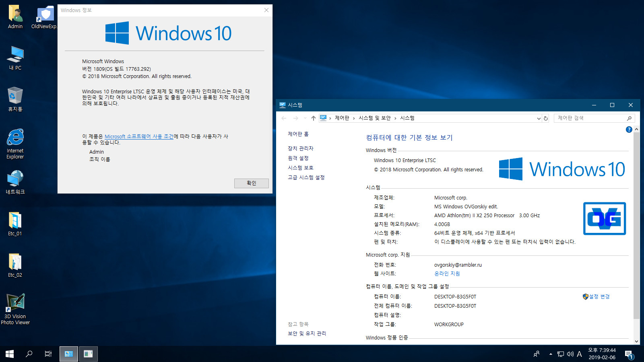The height and width of the screenshot is (362, 644).
Task: Select the email ovgorskiy@rambler.ru text
Action: [458, 265]
